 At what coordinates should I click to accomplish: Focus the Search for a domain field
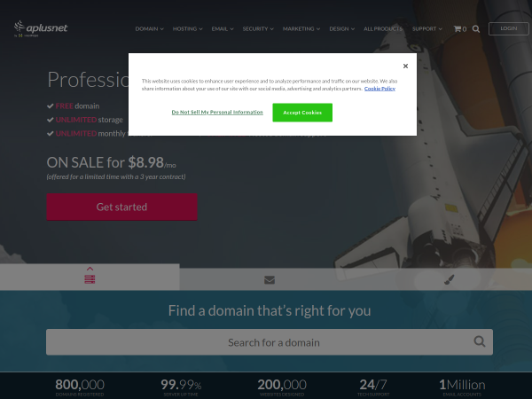pyautogui.click(x=270, y=342)
